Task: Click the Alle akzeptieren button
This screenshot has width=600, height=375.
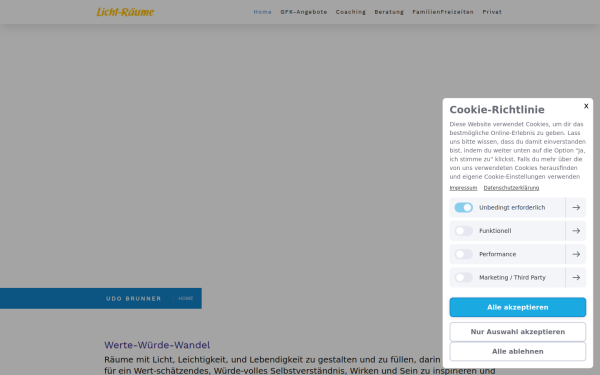Action: click(x=517, y=307)
